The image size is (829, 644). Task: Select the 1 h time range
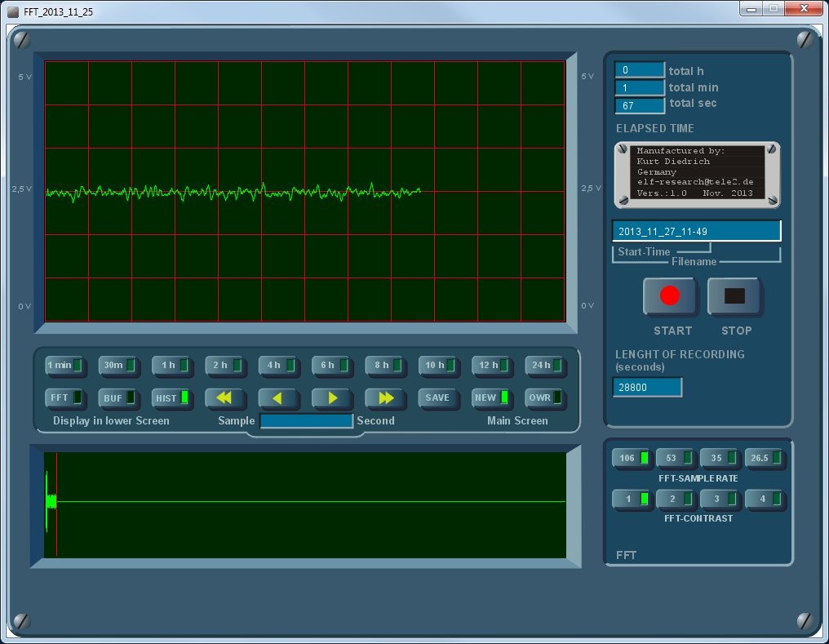(x=171, y=366)
